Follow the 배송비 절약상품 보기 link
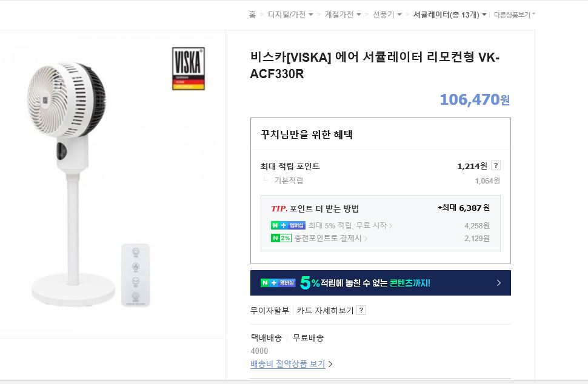Viewport: 588px width, 384px height. tap(288, 365)
